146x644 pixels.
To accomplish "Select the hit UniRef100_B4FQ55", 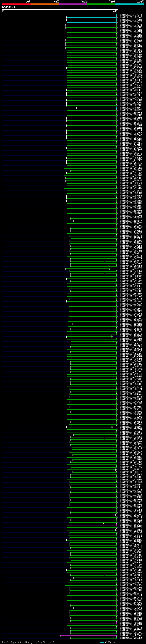I will (x=131, y=602).
